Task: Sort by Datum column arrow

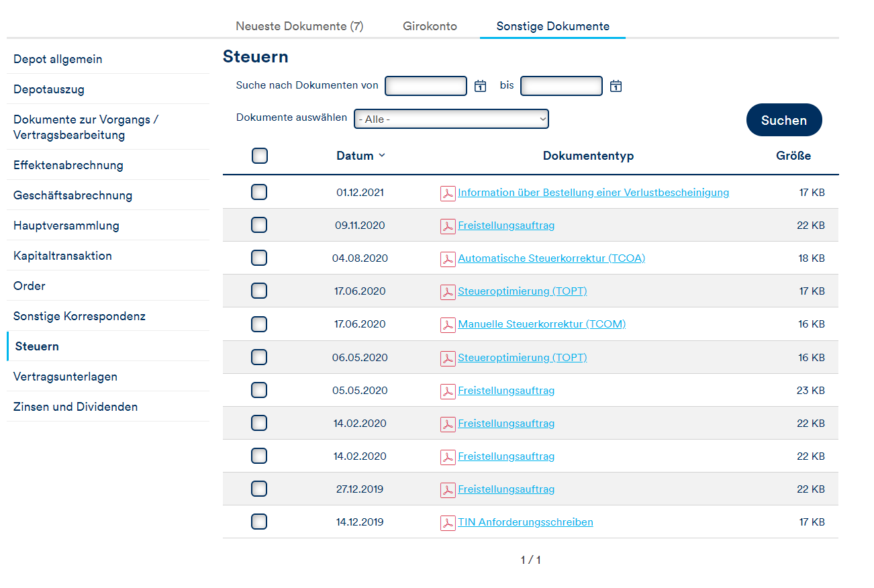Action: click(382, 155)
